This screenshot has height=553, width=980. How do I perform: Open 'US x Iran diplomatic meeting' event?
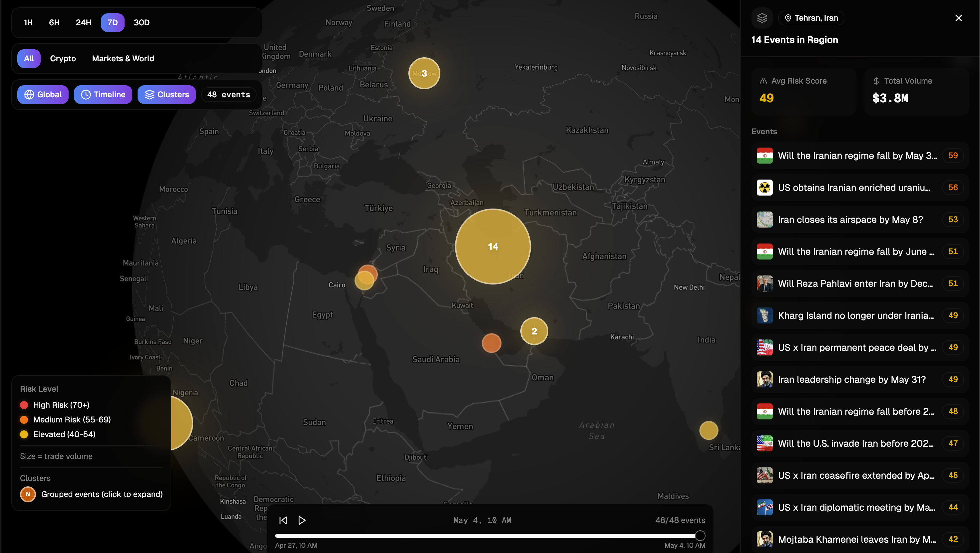click(x=860, y=507)
